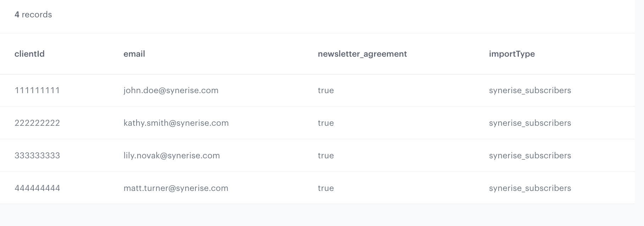Select email matt.turner@synerise.com
The width and height of the screenshot is (644, 226).
[x=176, y=188]
